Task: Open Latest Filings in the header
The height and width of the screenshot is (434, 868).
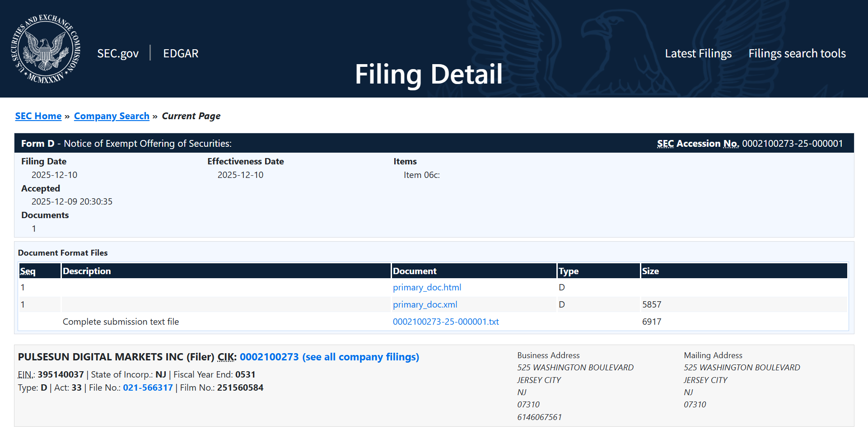Action: [698, 53]
